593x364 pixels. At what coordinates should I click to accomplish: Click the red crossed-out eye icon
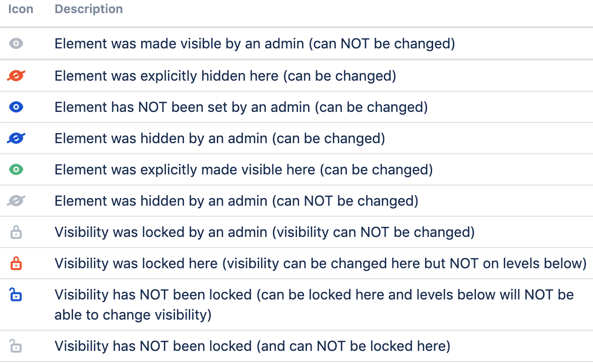pyautogui.click(x=16, y=76)
